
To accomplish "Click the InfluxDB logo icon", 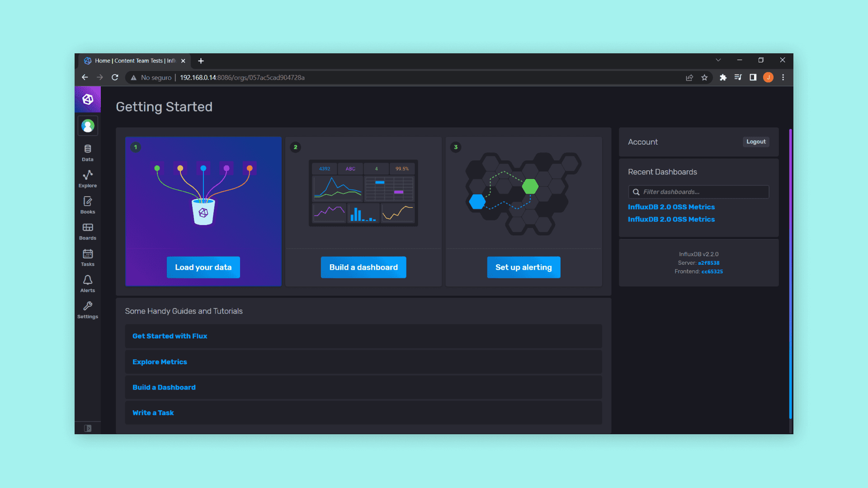I will [x=88, y=99].
